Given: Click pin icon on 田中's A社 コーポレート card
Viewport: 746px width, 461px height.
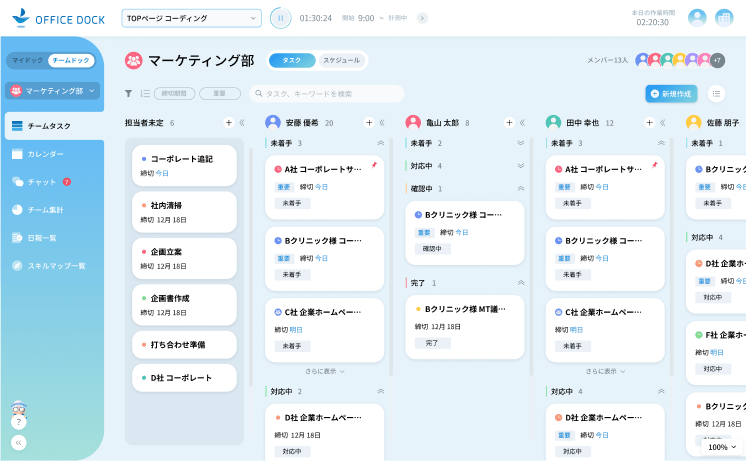Looking at the screenshot, I should pos(655,165).
